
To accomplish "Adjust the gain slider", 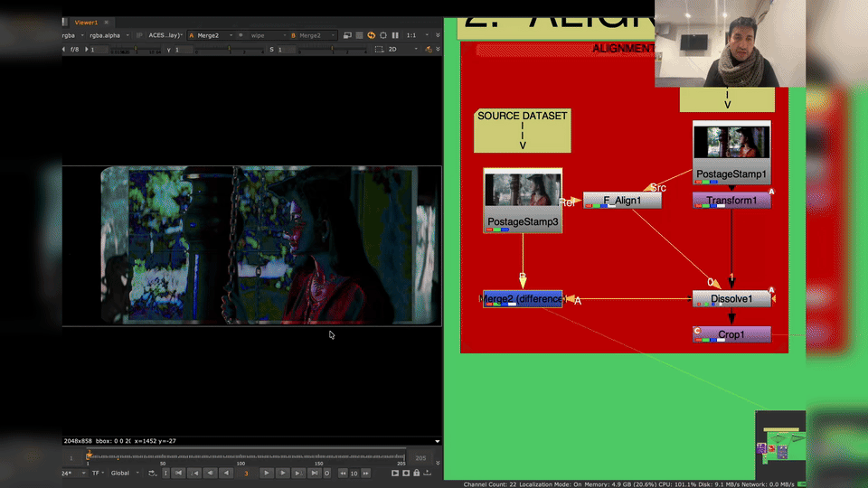I will 135,50.
